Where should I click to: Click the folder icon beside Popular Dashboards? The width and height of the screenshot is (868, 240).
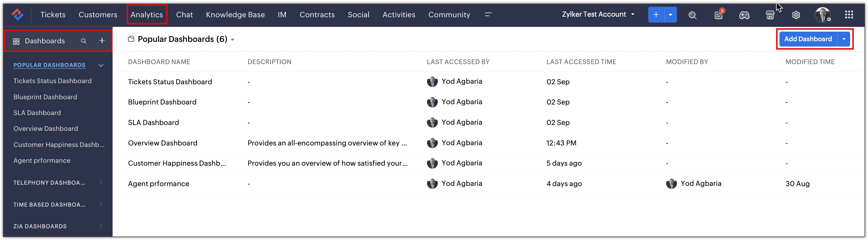[x=131, y=39]
